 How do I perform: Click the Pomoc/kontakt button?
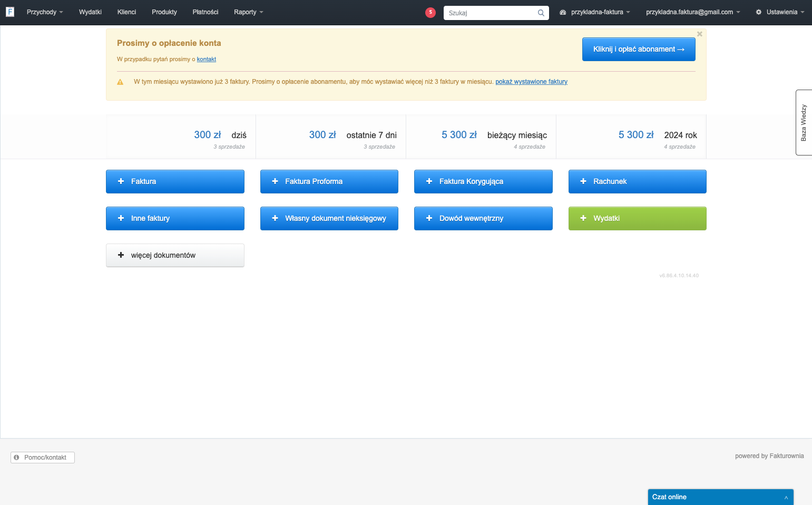tap(43, 458)
